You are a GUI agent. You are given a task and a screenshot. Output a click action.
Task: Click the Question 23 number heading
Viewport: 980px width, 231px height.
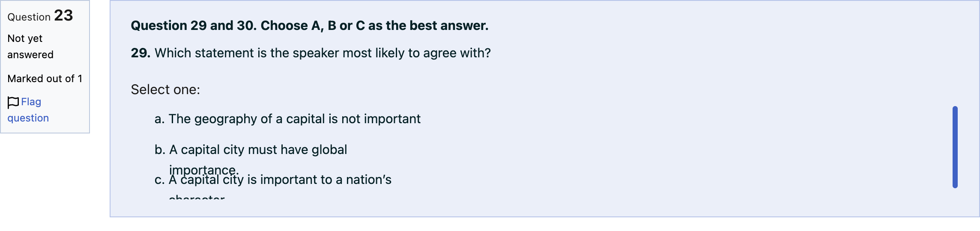point(40,16)
